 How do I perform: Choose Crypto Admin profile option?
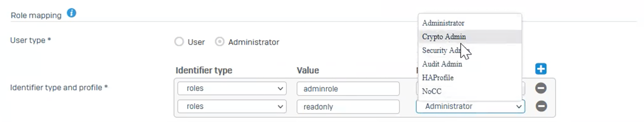tap(444, 37)
